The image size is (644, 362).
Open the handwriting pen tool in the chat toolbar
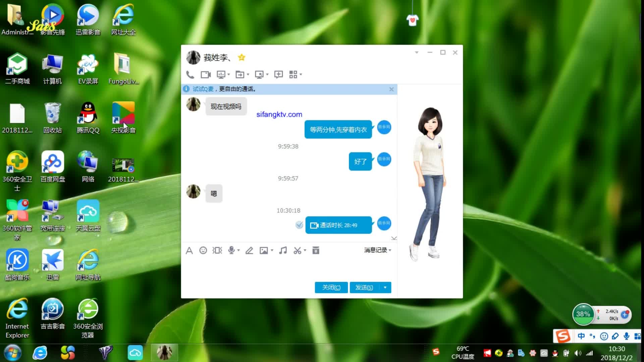tap(249, 250)
